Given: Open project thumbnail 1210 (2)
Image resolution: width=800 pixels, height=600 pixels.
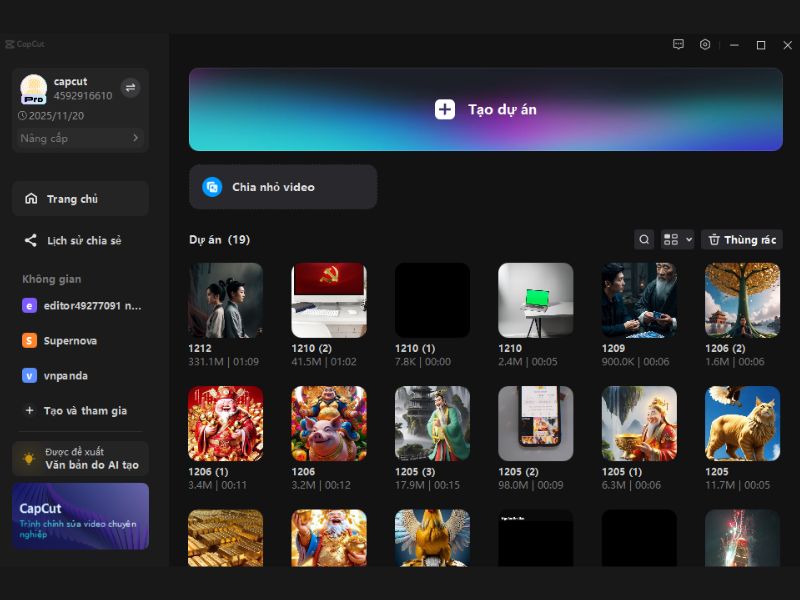Looking at the screenshot, I should (329, 300).
